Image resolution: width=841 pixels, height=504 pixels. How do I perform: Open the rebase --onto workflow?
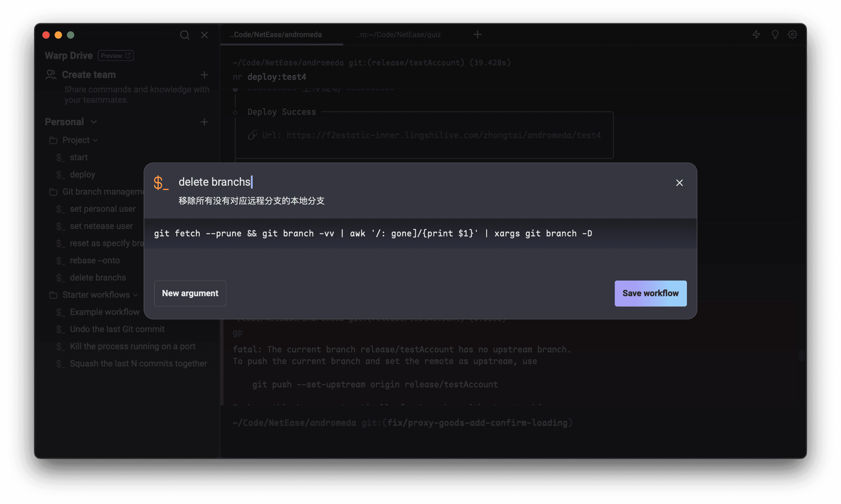pos(95,261)
